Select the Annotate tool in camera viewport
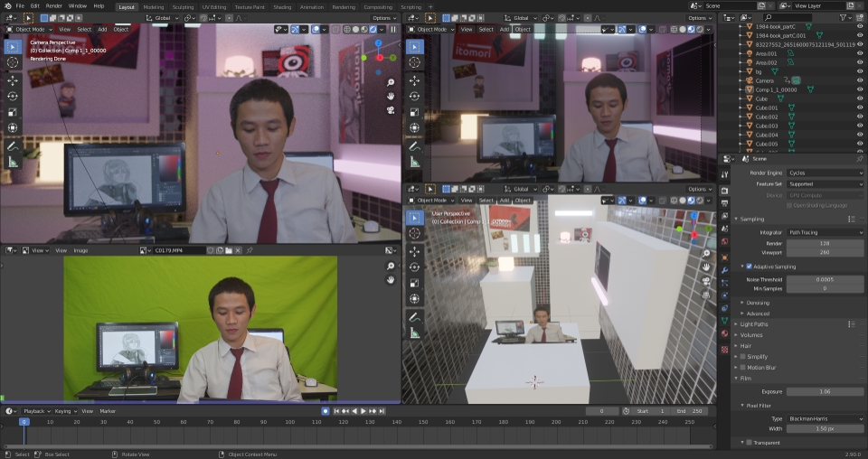Screen dimensions: 868x459 (13, 146)
